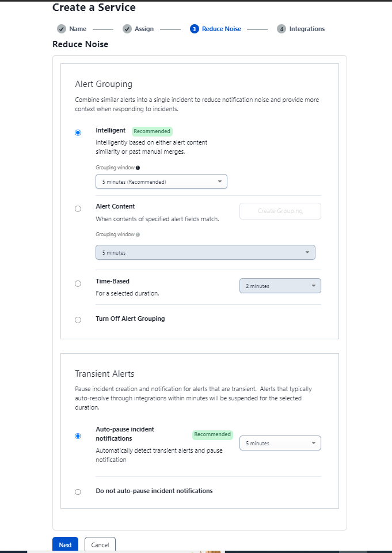392x553 pixels.
Task: Click the Intelligent grouping window info icon
Action: point(138,168)
